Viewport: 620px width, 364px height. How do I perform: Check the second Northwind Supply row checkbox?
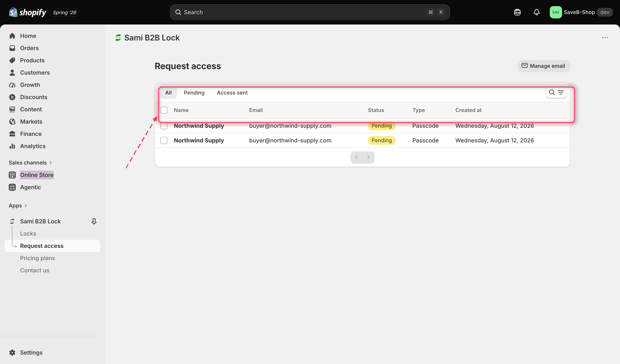[164, 140]
